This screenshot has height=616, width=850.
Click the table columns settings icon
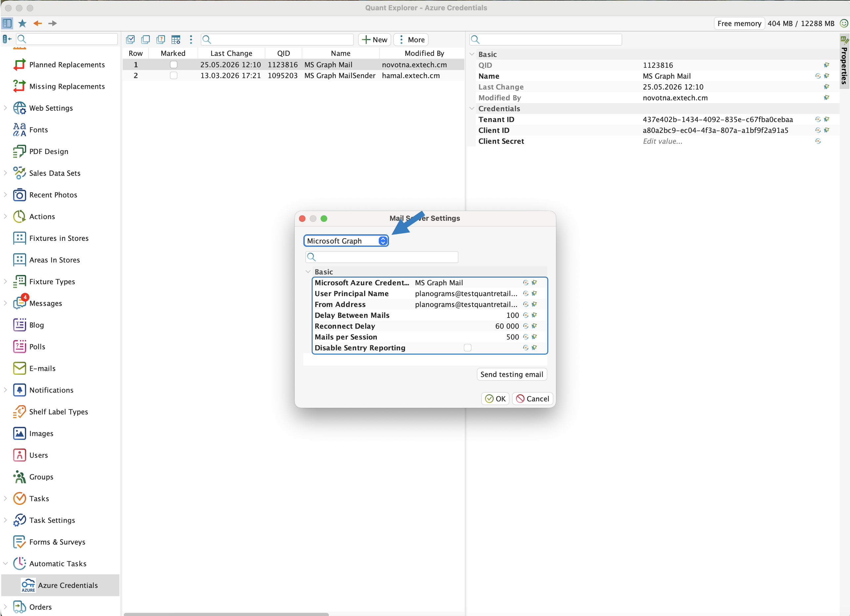tap(176, 39)
